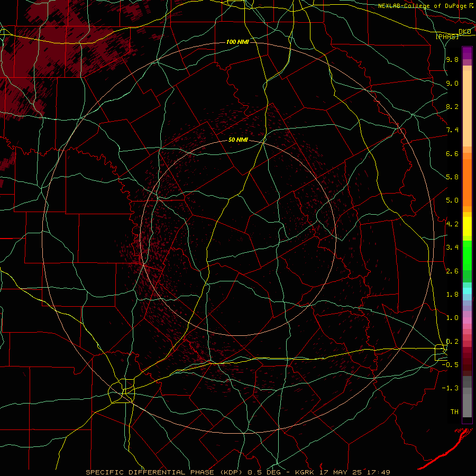The height and width of the screenshot is (476, 476).
Task: Click the 1.8 scale value
Action: (x=452, y=295)
